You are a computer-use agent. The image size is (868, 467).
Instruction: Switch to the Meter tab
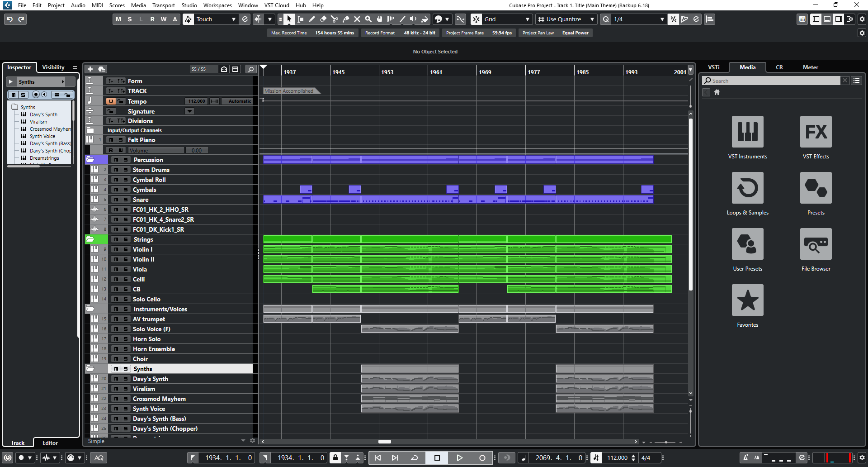coord(810,67)
